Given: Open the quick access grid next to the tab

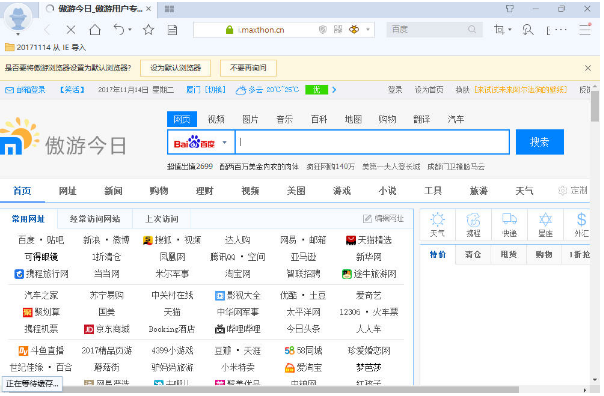Looking at the screenshot, I should point(169,9).
